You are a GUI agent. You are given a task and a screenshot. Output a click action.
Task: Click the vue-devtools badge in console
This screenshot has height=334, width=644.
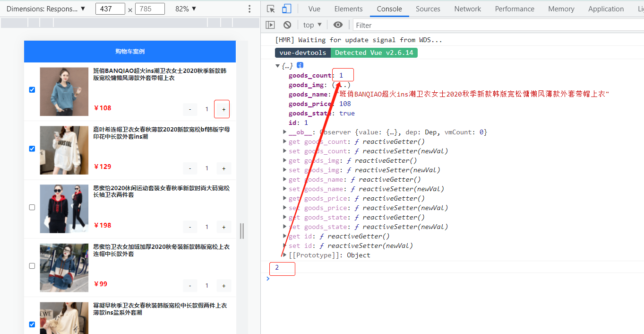(x=303, y=53)
